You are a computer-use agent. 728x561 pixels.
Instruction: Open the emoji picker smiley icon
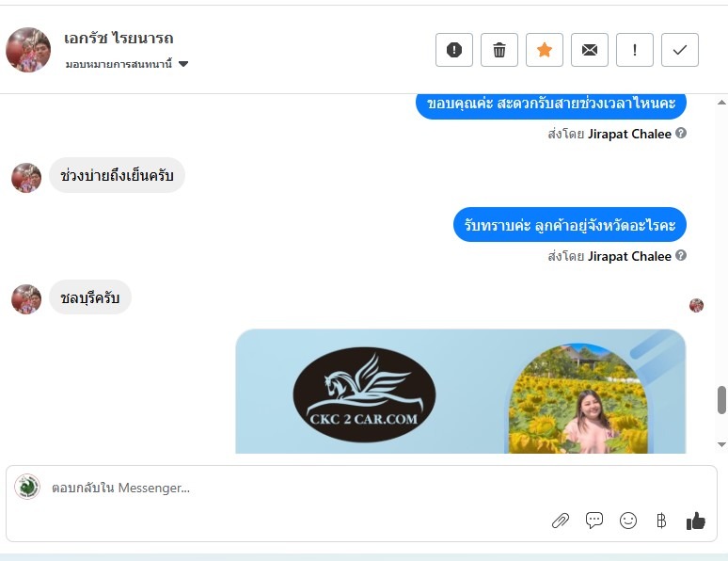click(628, 521)
